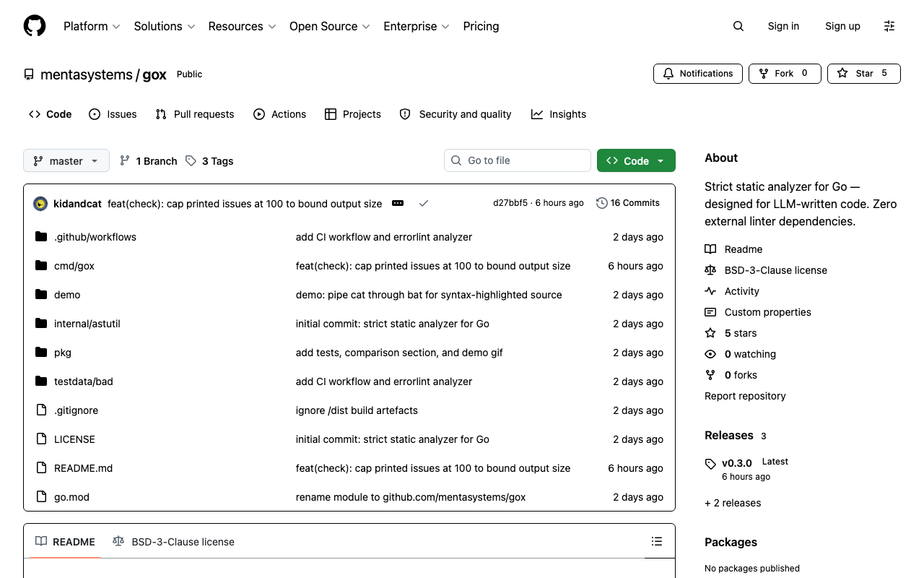Open the appearance settings sliders icon

pos(889,26)
